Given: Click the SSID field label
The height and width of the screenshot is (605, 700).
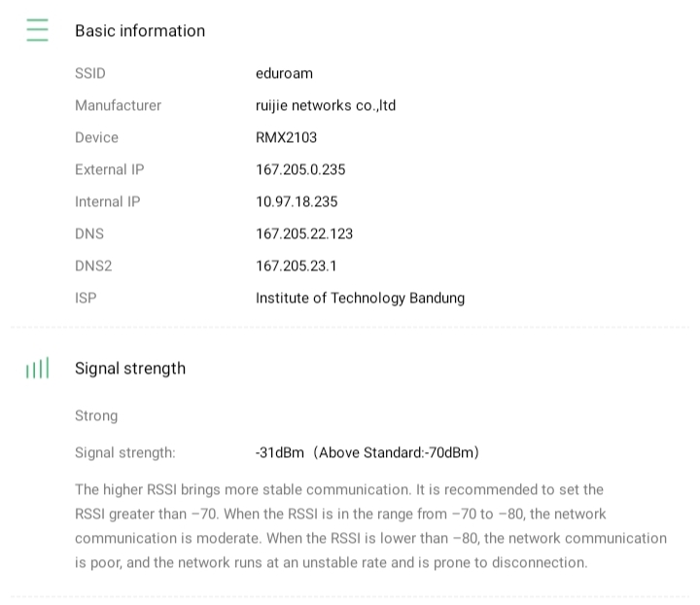Looking at the screenshot, I should click(90, 74).
